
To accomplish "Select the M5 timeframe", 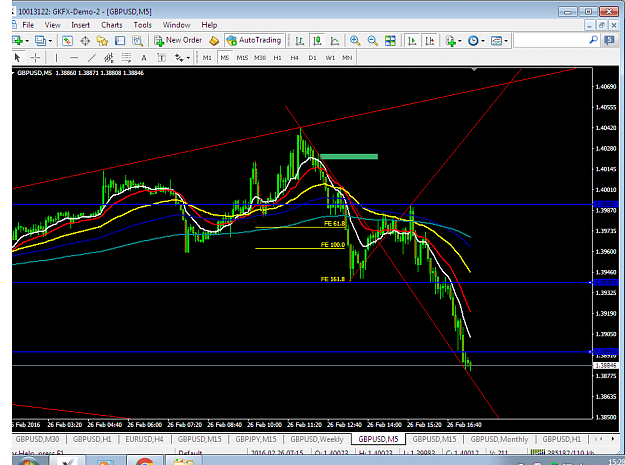I will coord(225,58).
